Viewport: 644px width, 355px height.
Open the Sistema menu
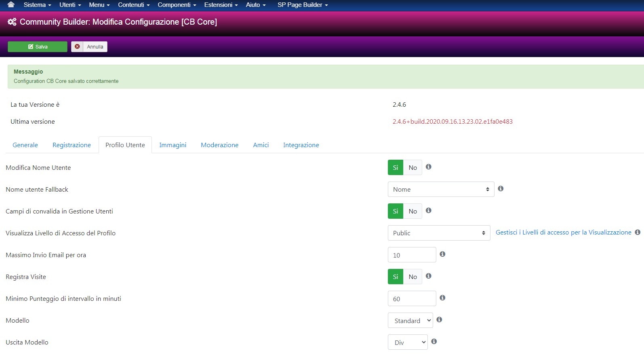click(37, 5)
